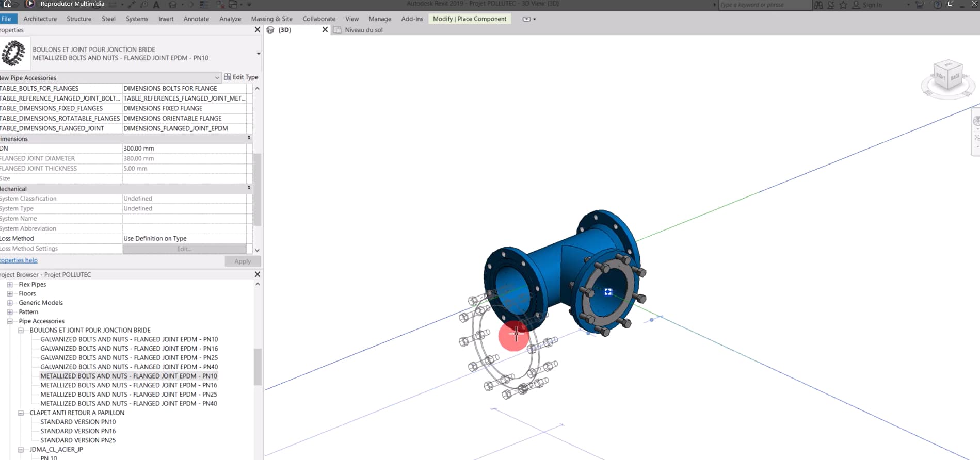Image resolution: width=980 pixels, height=460 pixels.
Task: Collapse the Pipe Accessories tree node
Action: [10, 321]
